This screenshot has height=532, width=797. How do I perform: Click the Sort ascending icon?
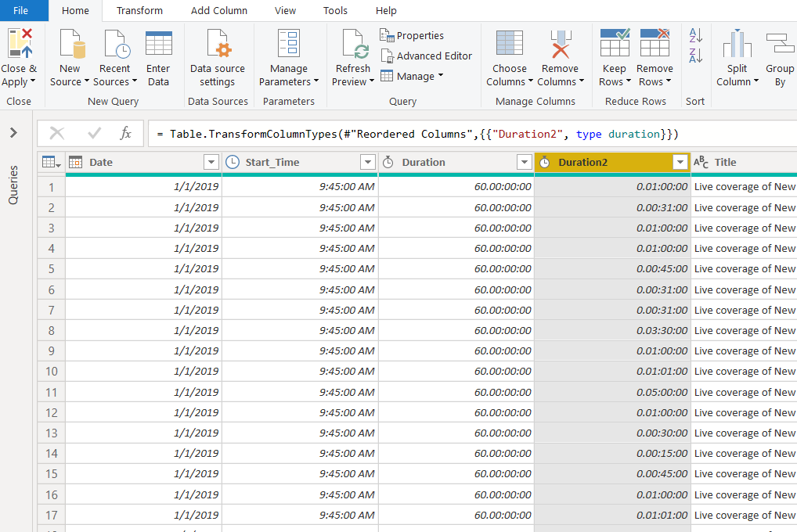[695, 35]
